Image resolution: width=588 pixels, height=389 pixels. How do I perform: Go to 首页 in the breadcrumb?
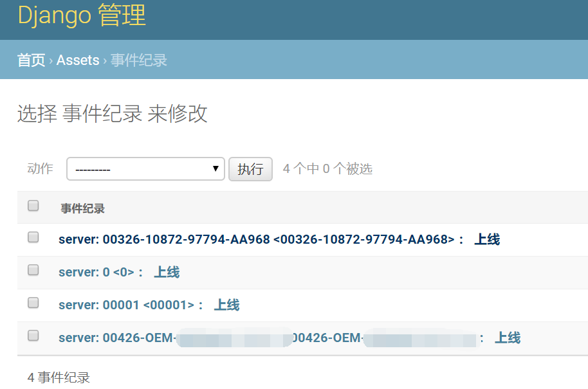(x=31, y=60)
